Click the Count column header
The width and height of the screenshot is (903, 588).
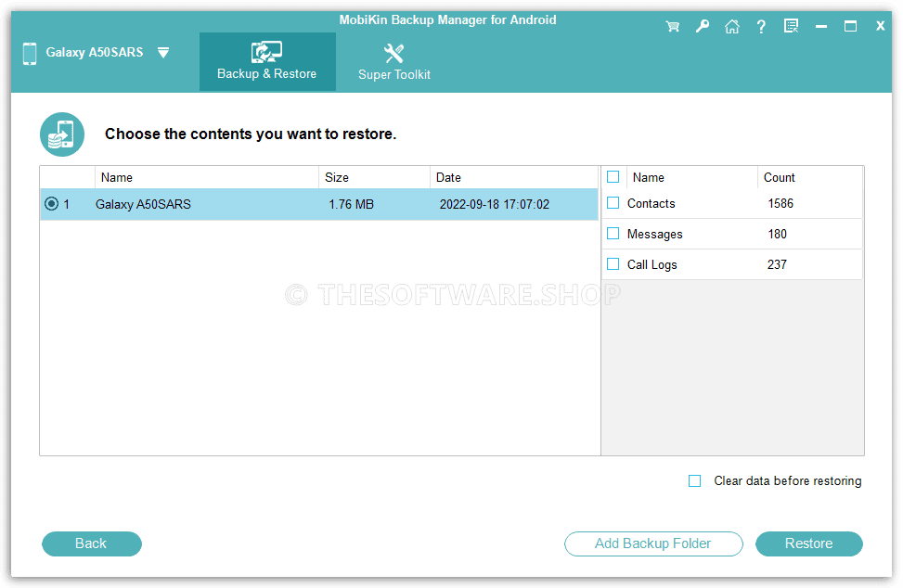810,177
